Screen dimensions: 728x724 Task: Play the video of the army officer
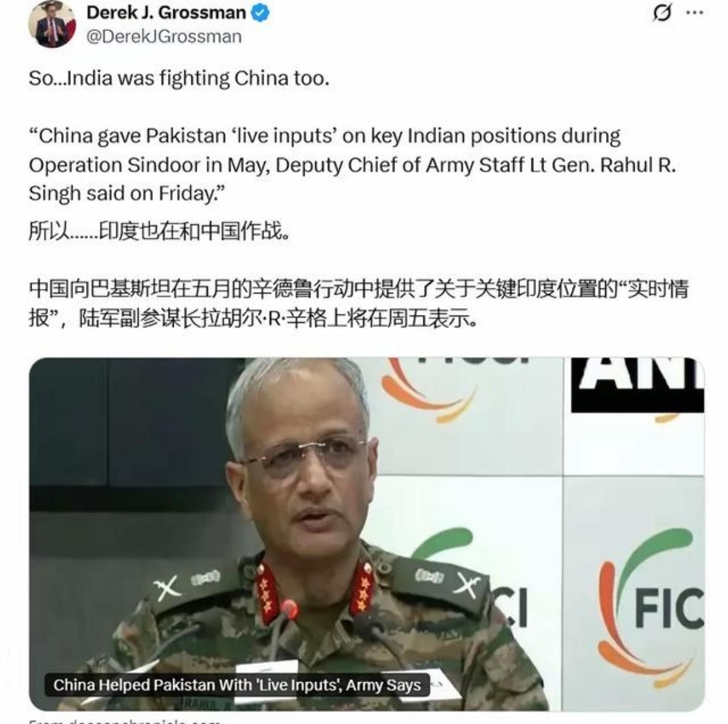coord(367,534)
